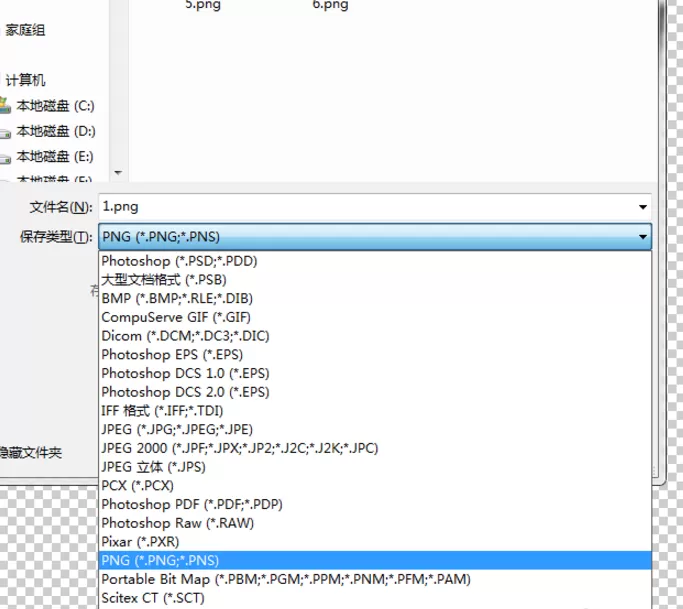Select Photoshop PDF (*.PDF;*.PDP) format
This screenshot has height=609, width=683.
tap(375, 504)
